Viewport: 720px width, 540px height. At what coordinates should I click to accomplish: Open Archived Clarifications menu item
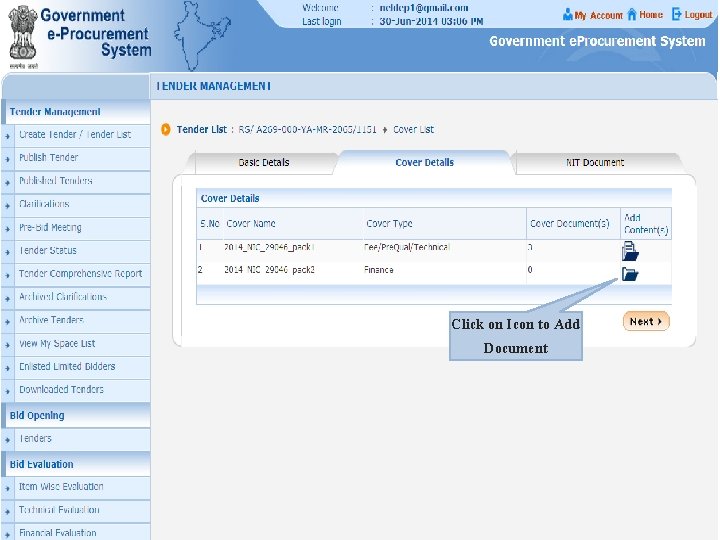coord(63,297)
